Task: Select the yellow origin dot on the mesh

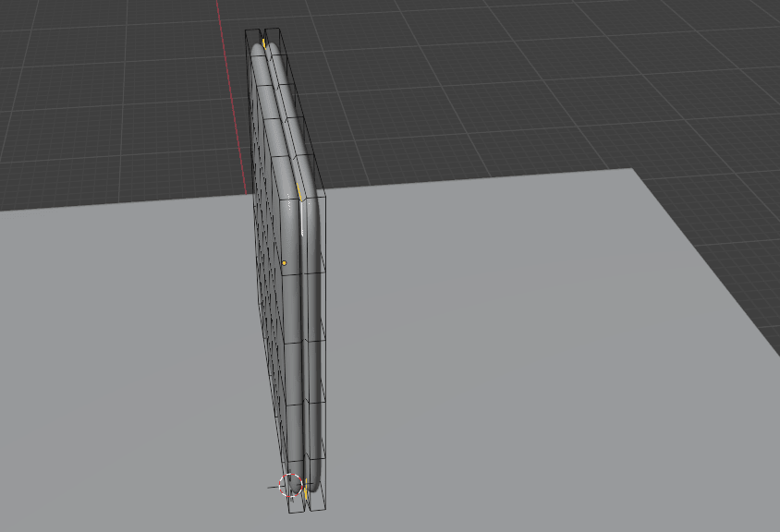Action: 284,263
